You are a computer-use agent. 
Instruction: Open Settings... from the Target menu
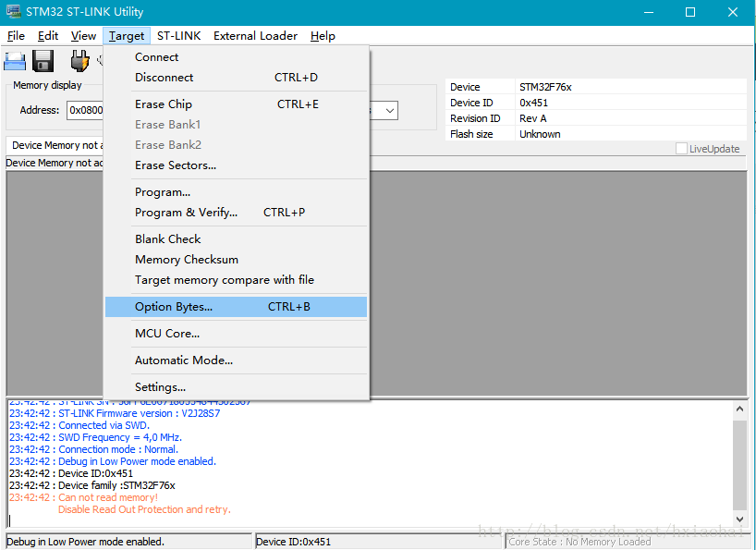point(237,387)
